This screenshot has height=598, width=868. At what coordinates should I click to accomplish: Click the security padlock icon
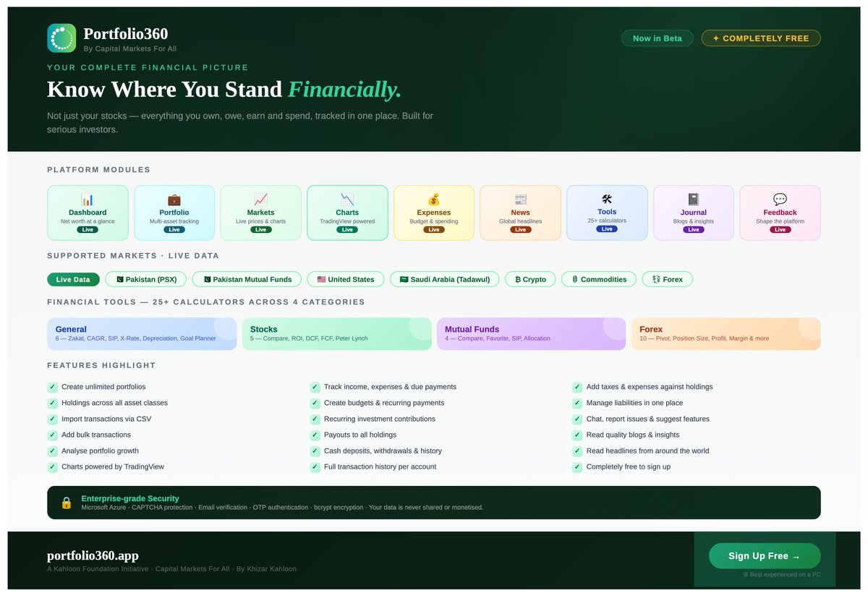click(67, 503)
